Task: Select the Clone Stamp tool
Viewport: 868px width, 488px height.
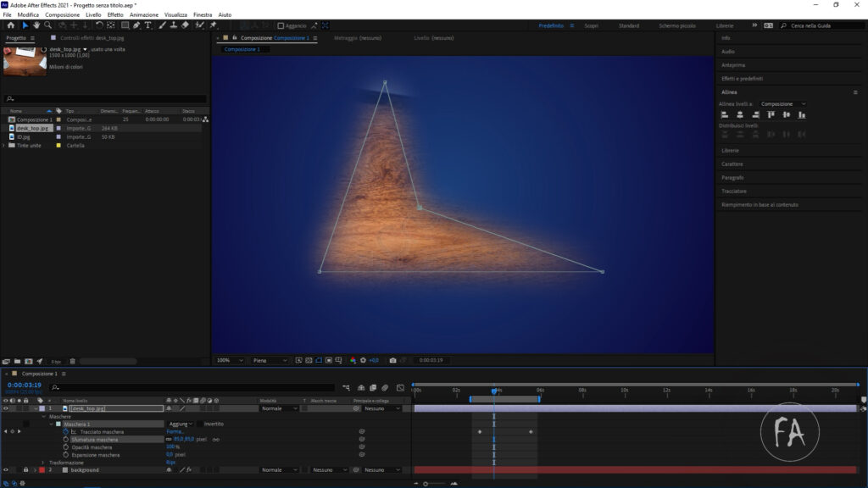Action: click(173, 25)
